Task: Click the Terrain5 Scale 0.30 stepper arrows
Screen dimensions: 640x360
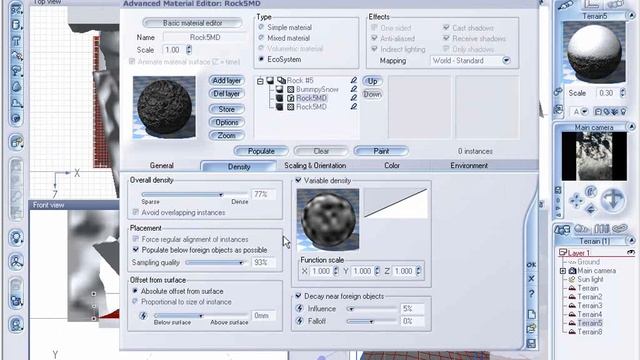Action: [x=623, y=93]
